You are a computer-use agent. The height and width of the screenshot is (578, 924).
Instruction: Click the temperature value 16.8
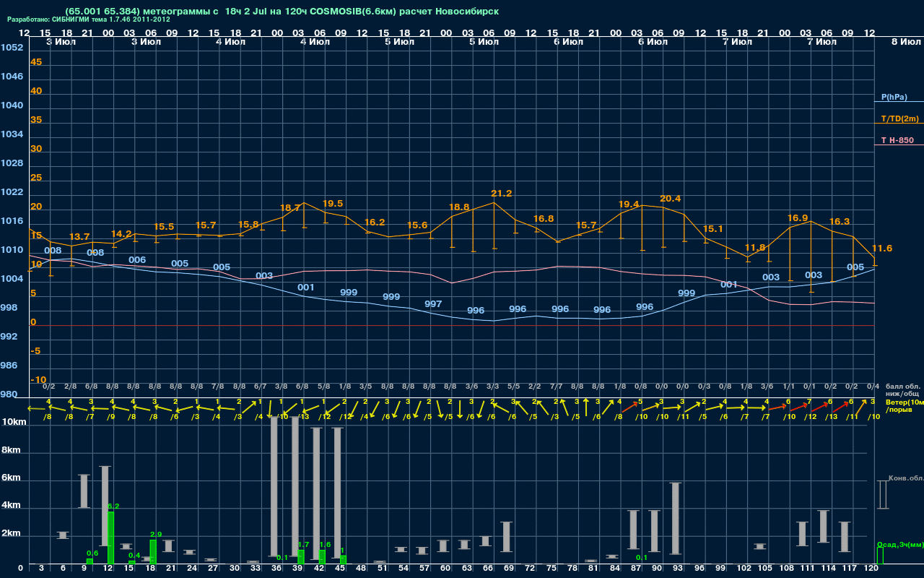coord(544,218)
